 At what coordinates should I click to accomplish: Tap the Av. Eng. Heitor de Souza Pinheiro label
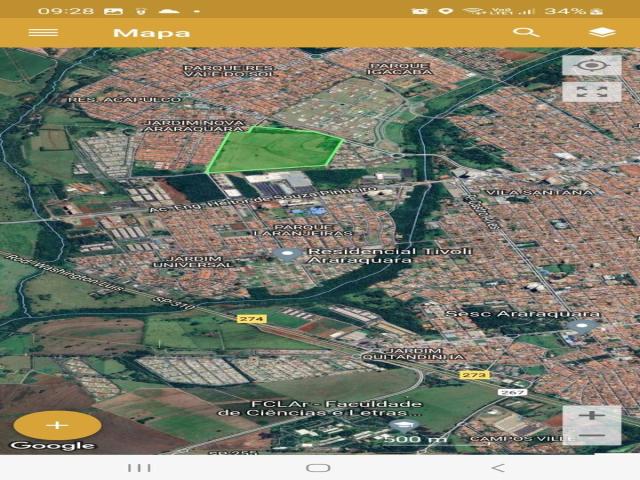(x=263, y=199)
